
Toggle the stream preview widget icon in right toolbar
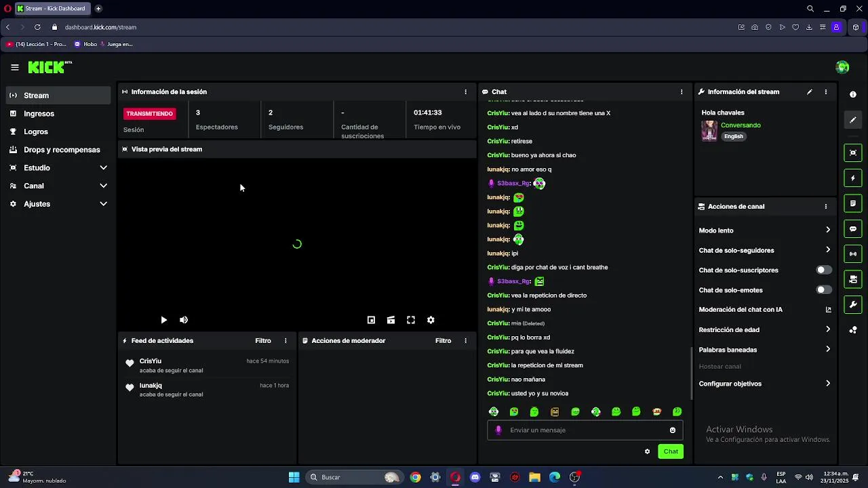click(x=853, y=152)
